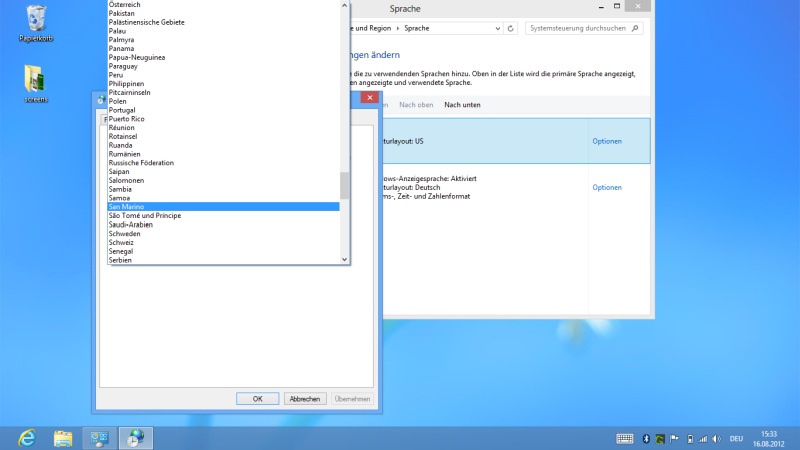Click the list scrollbar down arrow
This screenshot has width=800, height=450.
coord(344,259)
